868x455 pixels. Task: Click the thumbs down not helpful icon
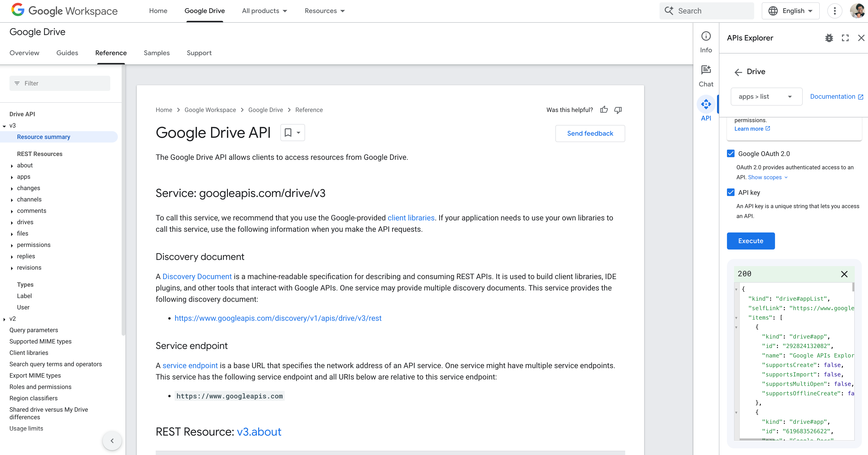point(618,110)
